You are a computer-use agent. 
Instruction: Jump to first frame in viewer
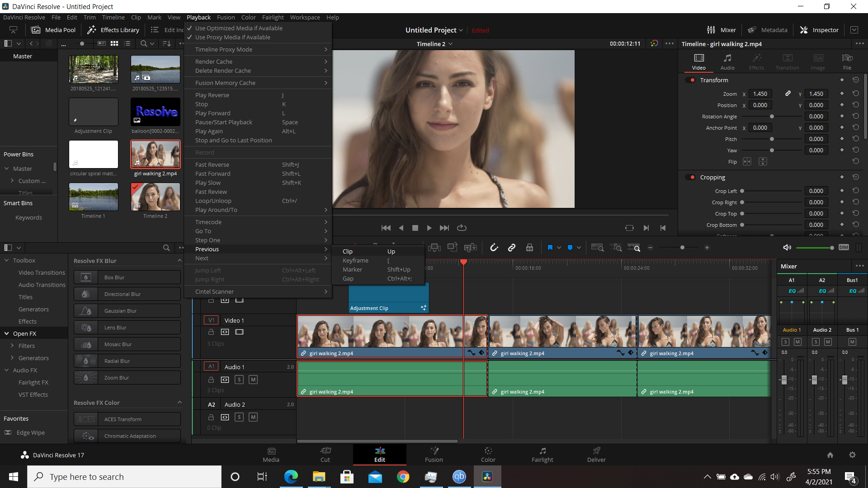tap(386, 228)
